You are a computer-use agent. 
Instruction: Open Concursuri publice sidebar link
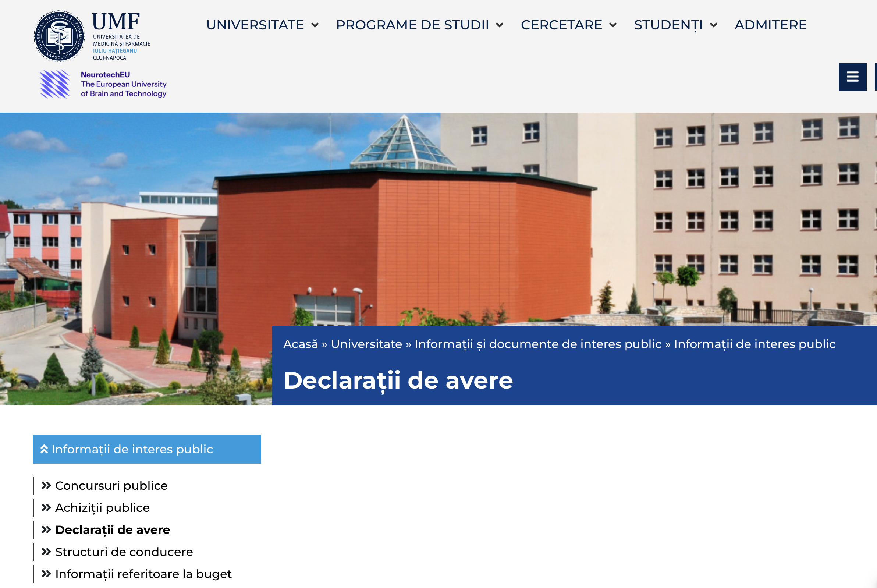click(x=111, y=486)
